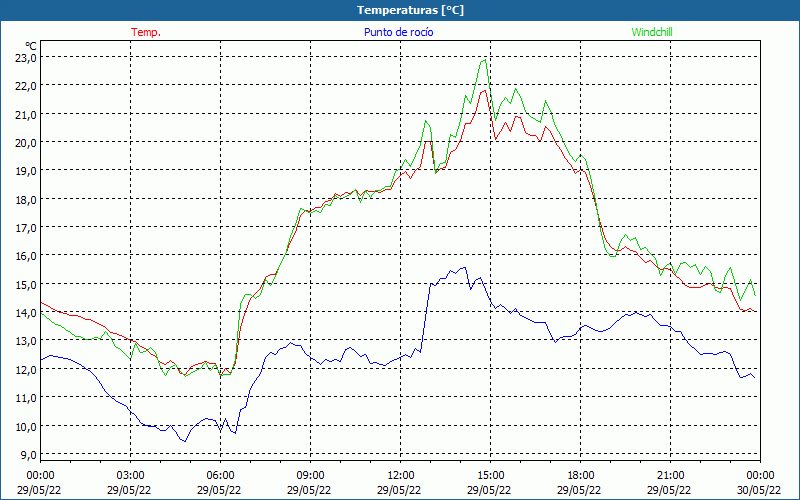Image resolution: width=800 pixels, height=500 pixels.
Task: Click the 21,0 y-axis value
Action: click(x=26, y=114)
